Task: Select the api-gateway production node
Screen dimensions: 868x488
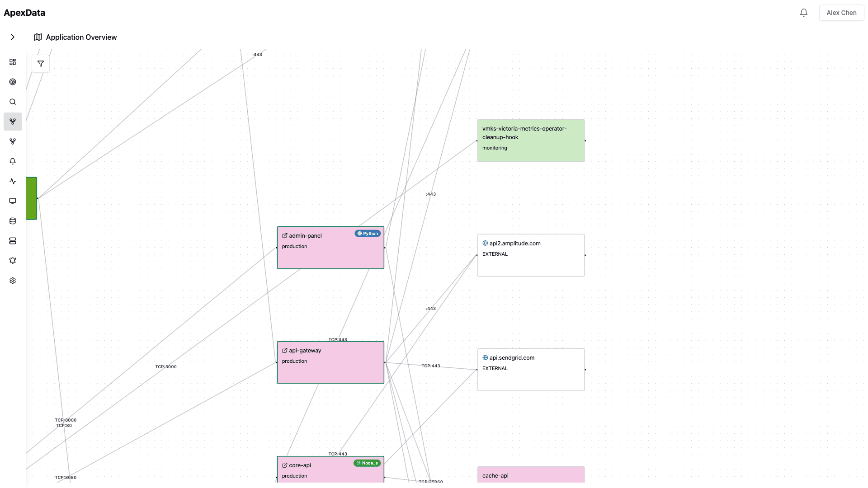Action: pos(330,362)
